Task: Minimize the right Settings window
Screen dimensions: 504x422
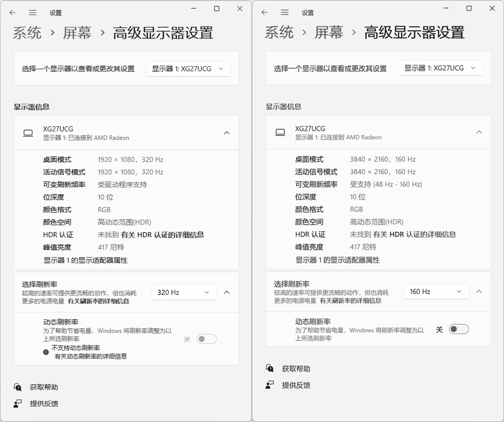Action: [446, 8]
